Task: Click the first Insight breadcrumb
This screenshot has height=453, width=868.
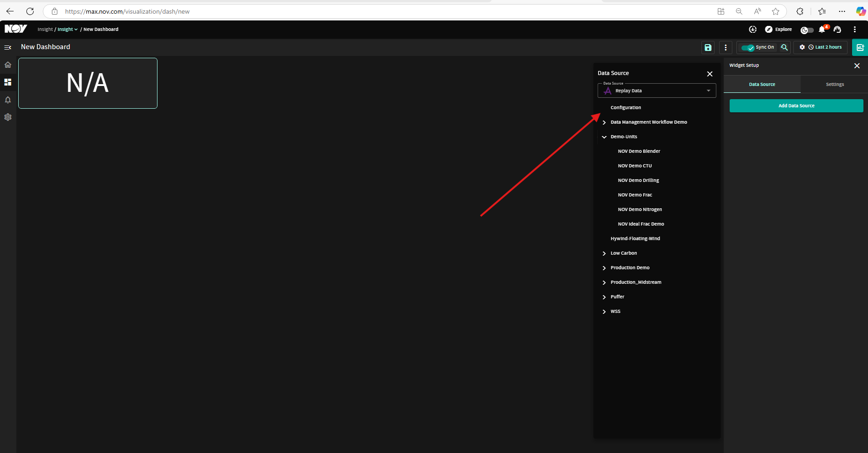Action: click(x=45, y=29)
